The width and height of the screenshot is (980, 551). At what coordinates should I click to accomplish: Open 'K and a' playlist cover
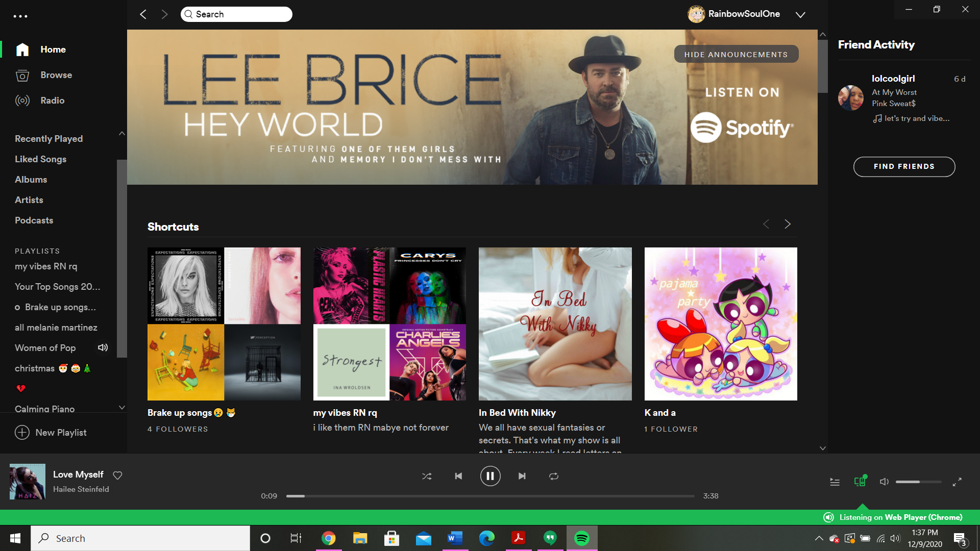[721, 324]
